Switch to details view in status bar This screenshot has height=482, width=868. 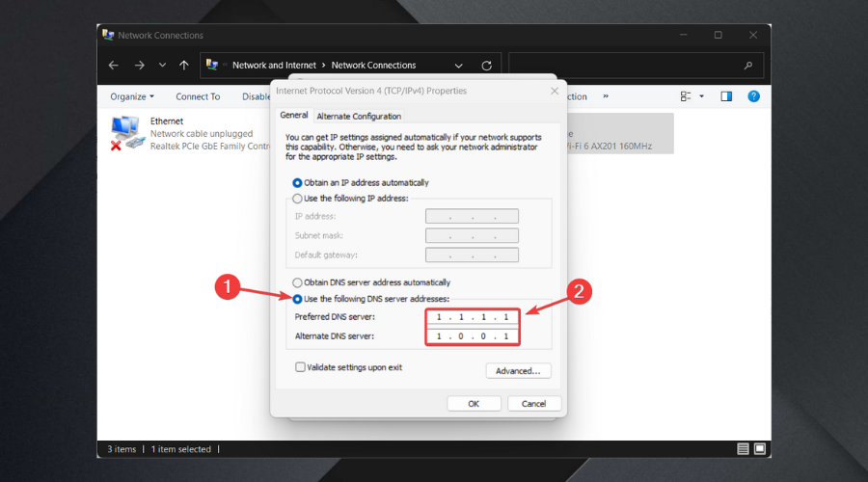743,449
